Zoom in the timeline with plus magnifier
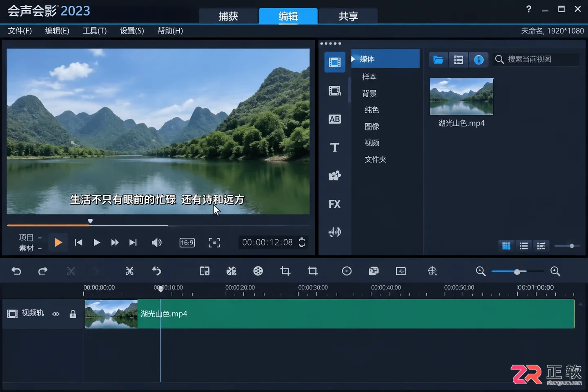588x392 pixels. coord(555,271)
